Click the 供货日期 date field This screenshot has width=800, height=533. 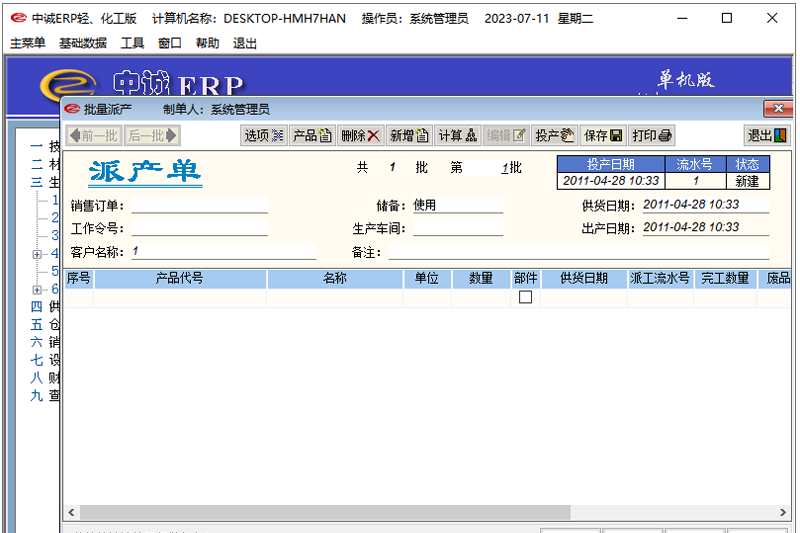pos(706,205)
